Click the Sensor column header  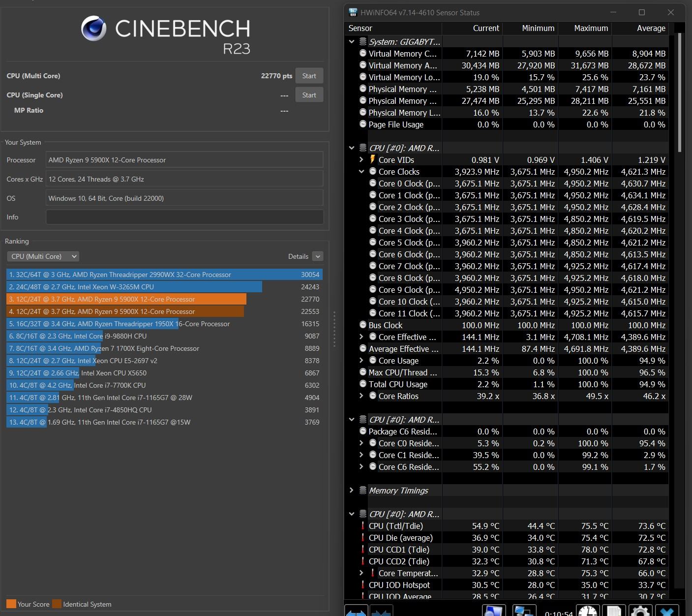(x=360, y=28)
